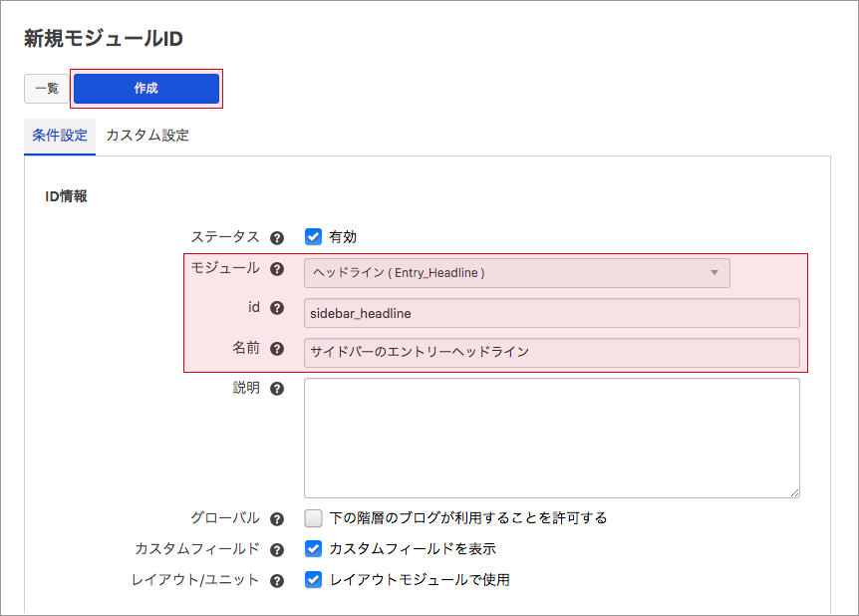Enable 下の階層のブログが利用することを許可する checkbox
Image resolution: width=859 pixels, height=616 pixels.
point(314,518)
